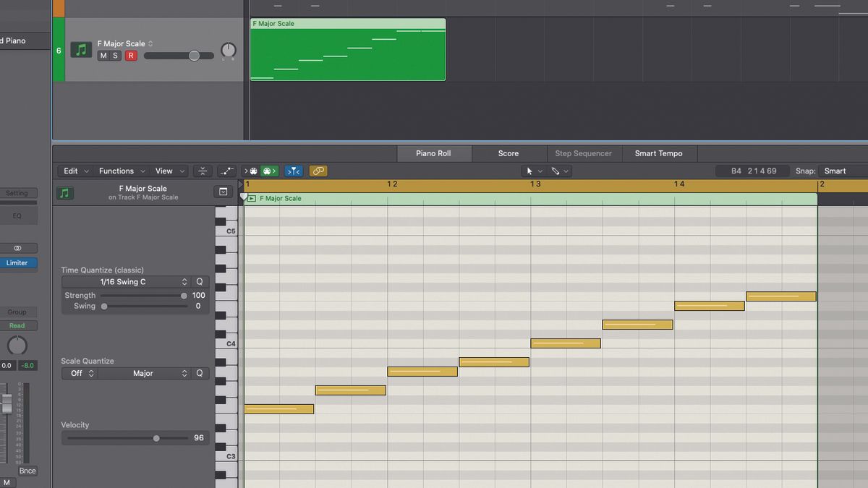Select the Pointer tool
Viewport: 868px width, 488px height.
point(529,171)
